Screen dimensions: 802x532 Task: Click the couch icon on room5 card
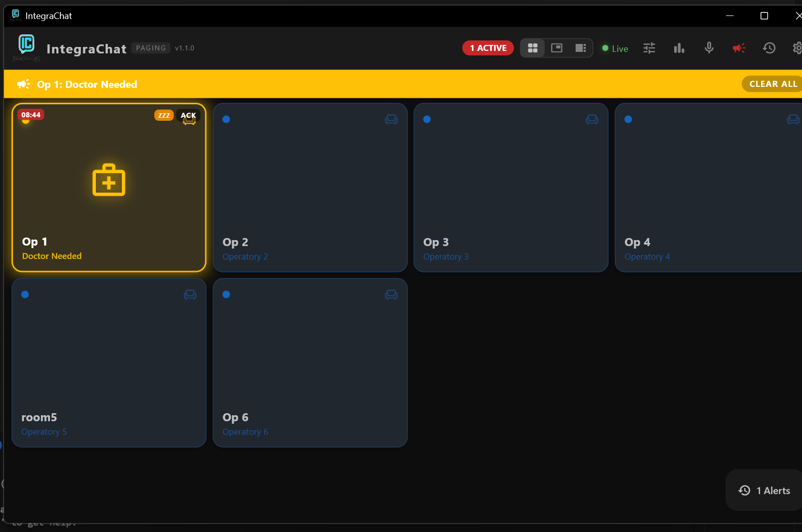(190, 294)
